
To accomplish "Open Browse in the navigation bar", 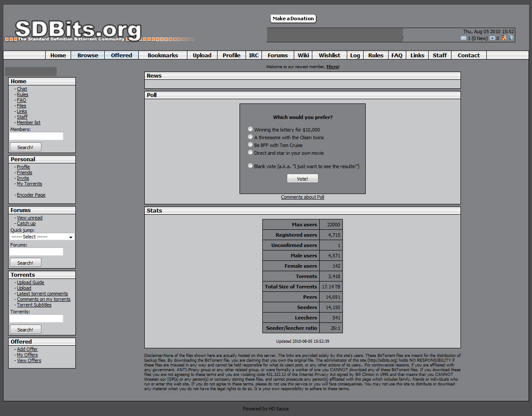I will tap(88, 55).
